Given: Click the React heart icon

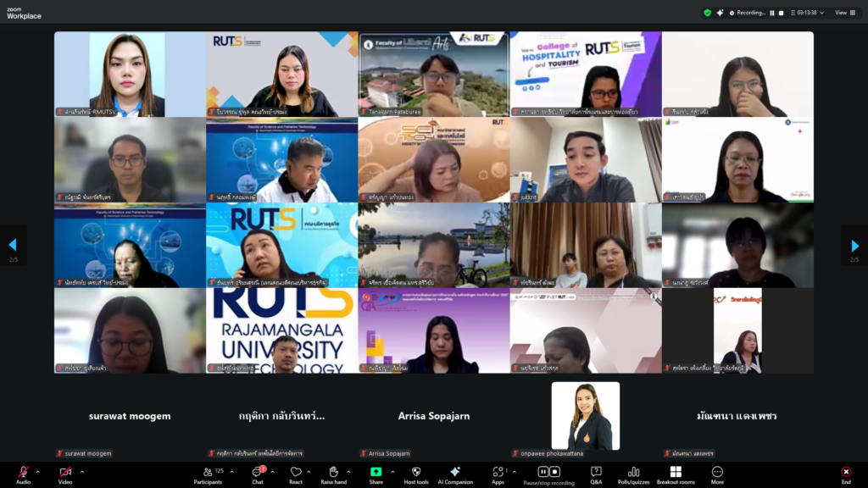Looking at the screenshot, I should [296, 472].
